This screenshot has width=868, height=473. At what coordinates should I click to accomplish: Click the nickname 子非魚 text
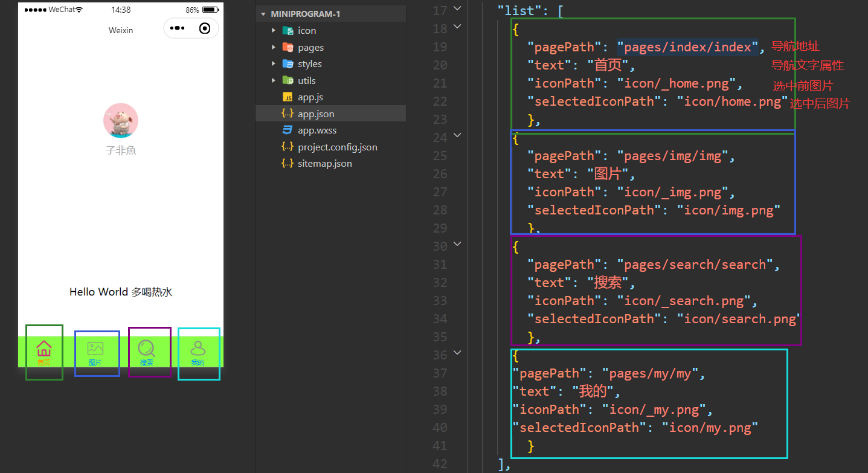coord(121,150)
